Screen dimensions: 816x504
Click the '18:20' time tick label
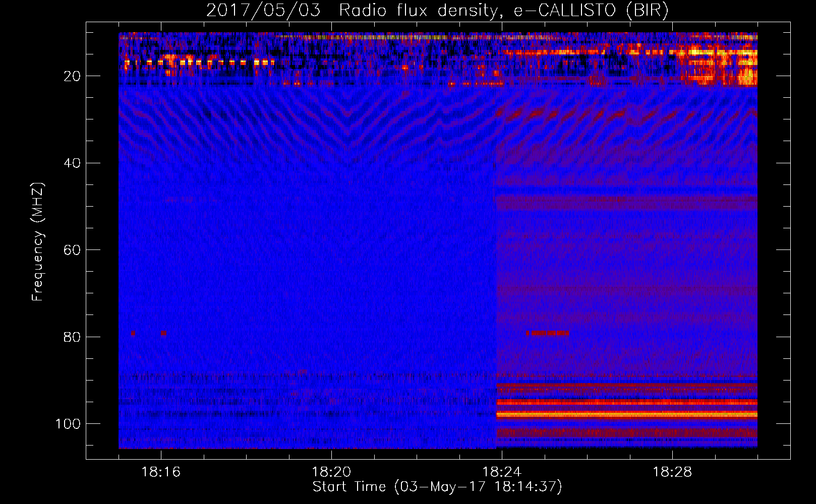click(x=331, y=472)
